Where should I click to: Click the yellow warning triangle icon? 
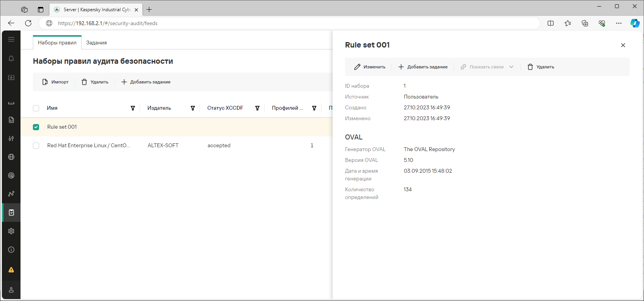point(11,270)
